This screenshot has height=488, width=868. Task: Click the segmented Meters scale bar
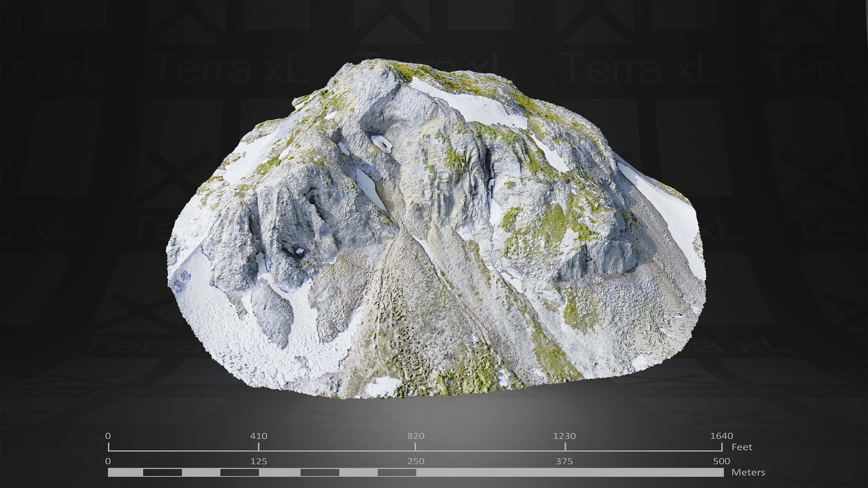(416, 472)
